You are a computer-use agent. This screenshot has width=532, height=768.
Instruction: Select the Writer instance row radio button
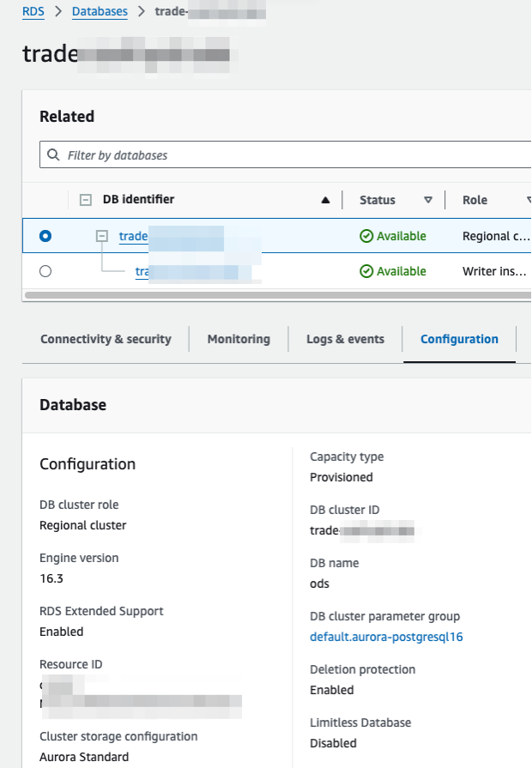tap(45, 271)
